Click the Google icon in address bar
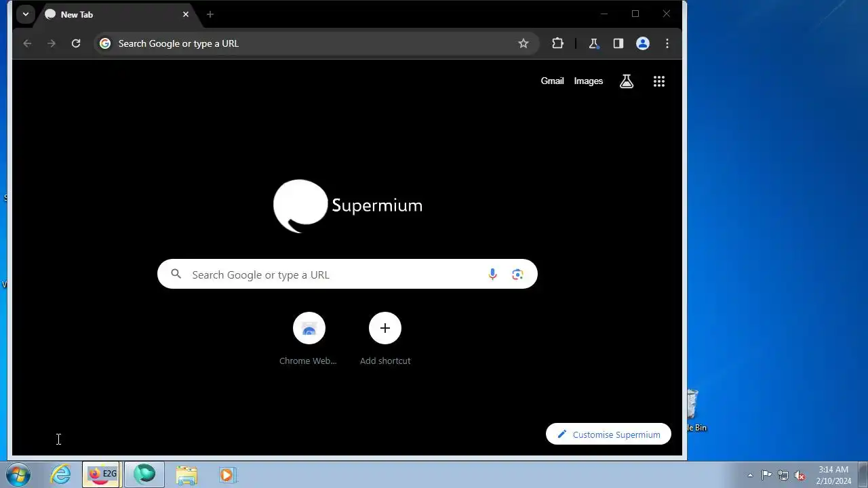 105,43
